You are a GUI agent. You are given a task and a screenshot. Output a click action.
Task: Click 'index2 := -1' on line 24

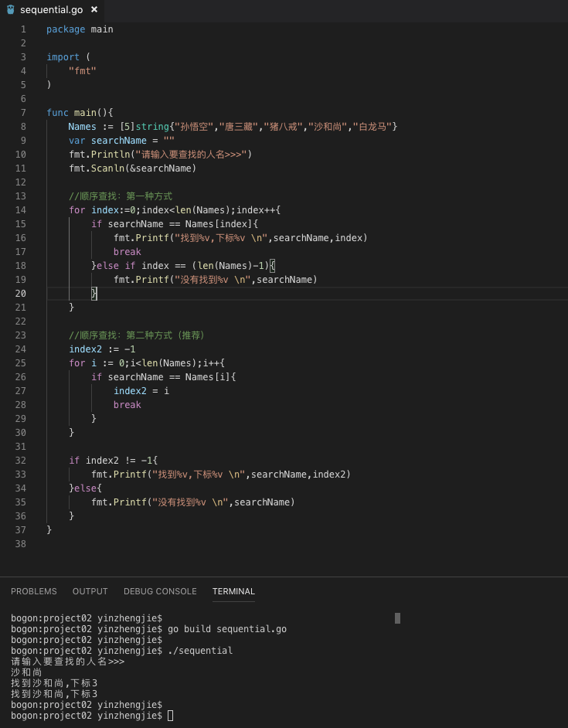tap(102, 349)
